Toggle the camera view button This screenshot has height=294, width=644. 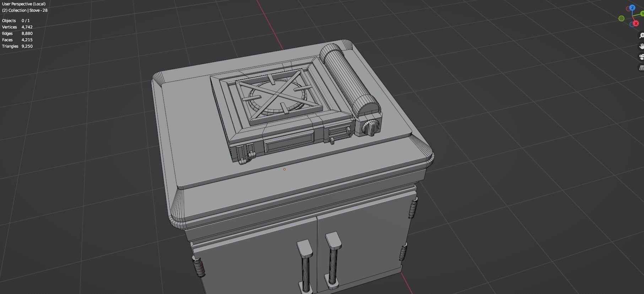pyautogui.click(x=642, y=57)
